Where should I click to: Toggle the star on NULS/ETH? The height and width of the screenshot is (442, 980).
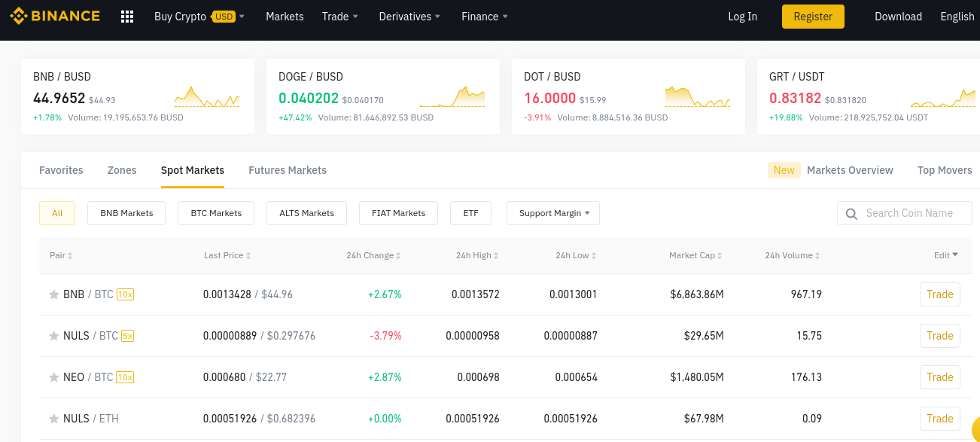tap(53, 418)
